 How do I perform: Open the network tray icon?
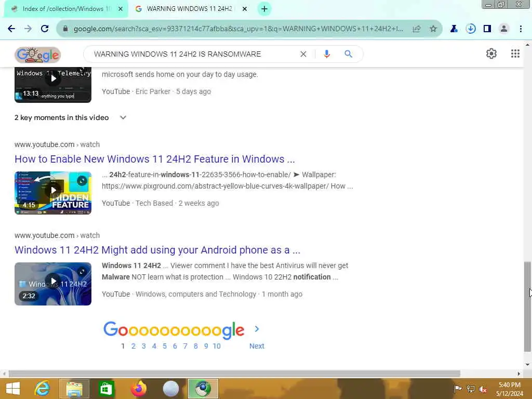coord(470,389)
